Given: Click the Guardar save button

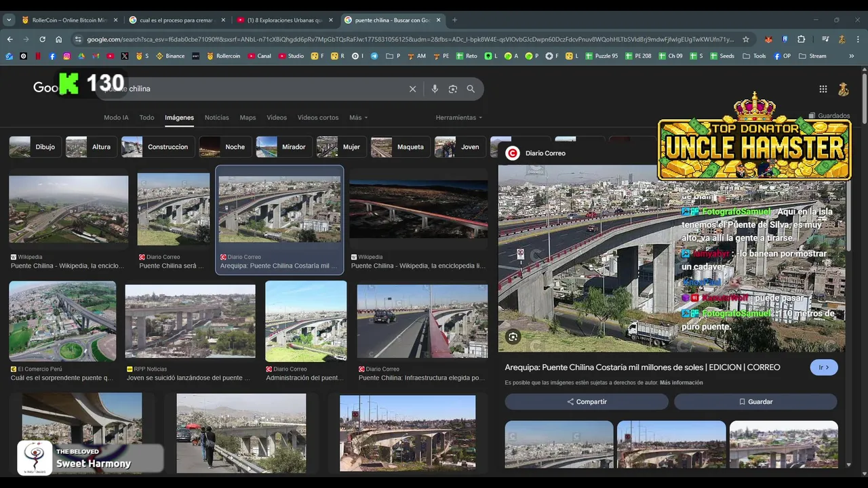Looking at the screenshot, I should 755,402.
